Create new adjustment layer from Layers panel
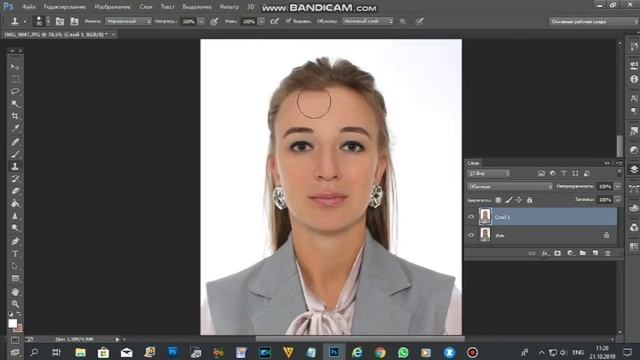The height and width of the screenshot is (360, 640). (x=570, y=253)
